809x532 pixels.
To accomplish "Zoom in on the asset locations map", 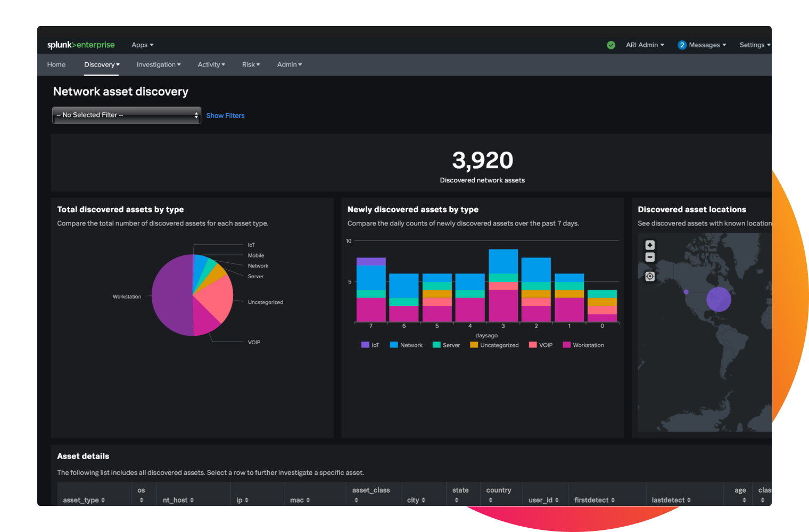I will coord(649,245).
